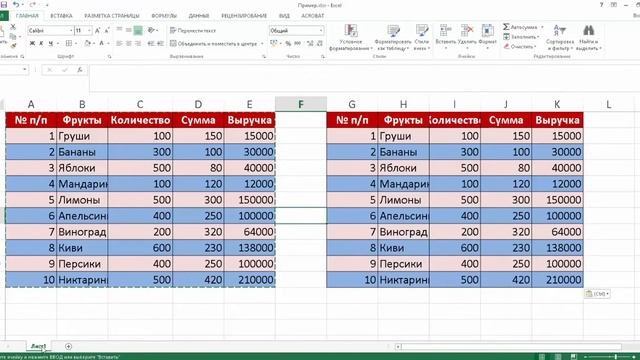Click 'Объединить и поместить в центре' button

[214, 43]
